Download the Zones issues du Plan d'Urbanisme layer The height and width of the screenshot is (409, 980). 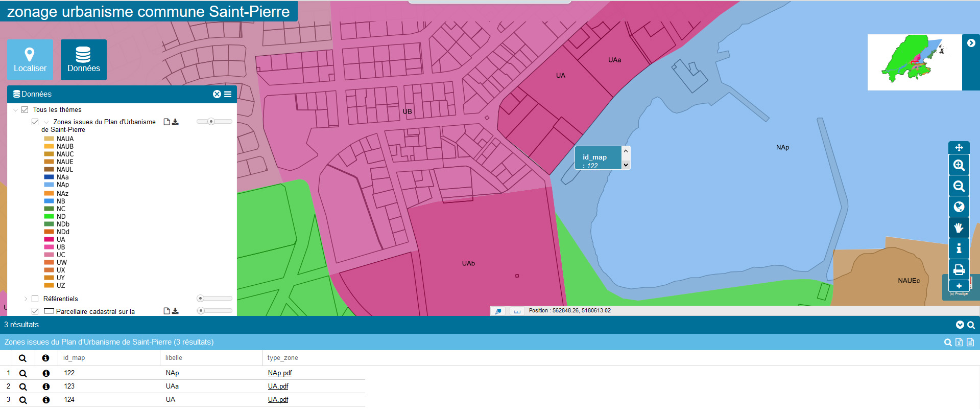pyautogui.click(x=175, y=122)
